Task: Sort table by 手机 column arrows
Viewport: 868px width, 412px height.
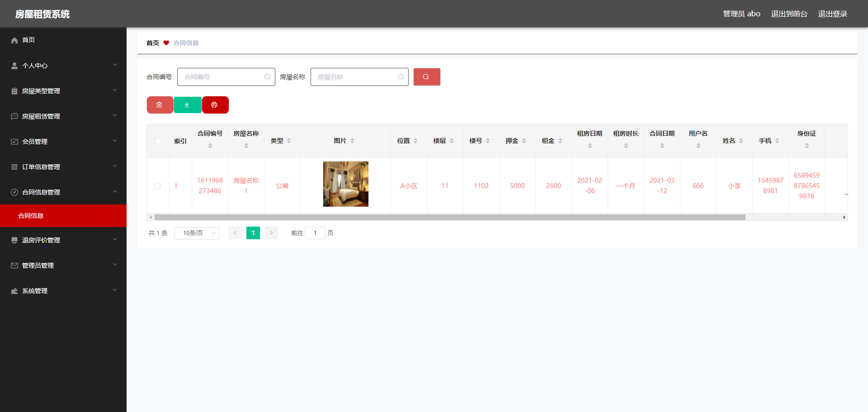Action: point(777,141)
